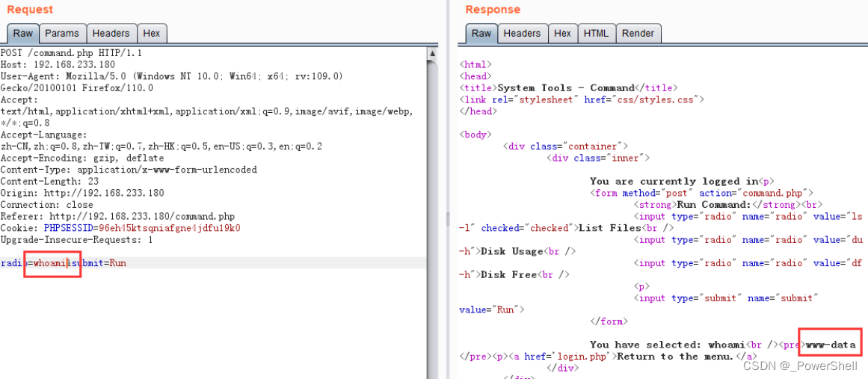Click the Content-Type header line

point(129,170)
